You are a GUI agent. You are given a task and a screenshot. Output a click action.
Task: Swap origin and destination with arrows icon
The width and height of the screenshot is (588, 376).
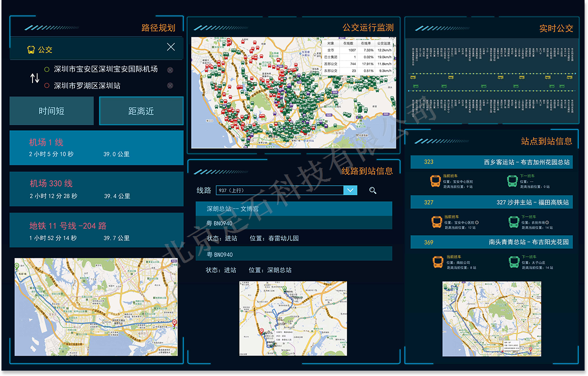(x=35, y=78)
